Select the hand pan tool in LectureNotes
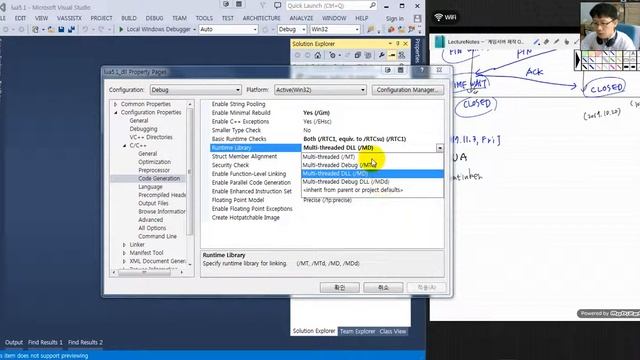This screenshot has width=640, height=360. pyautogui.click(x=567, y=42)
